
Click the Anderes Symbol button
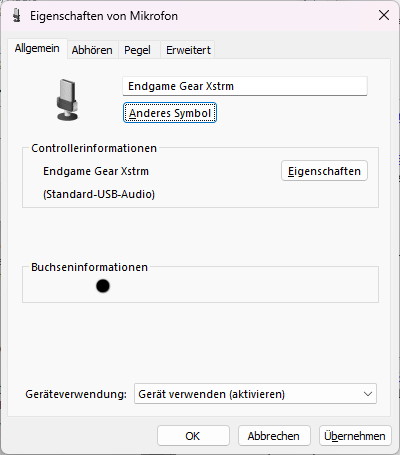pos(170,113)
